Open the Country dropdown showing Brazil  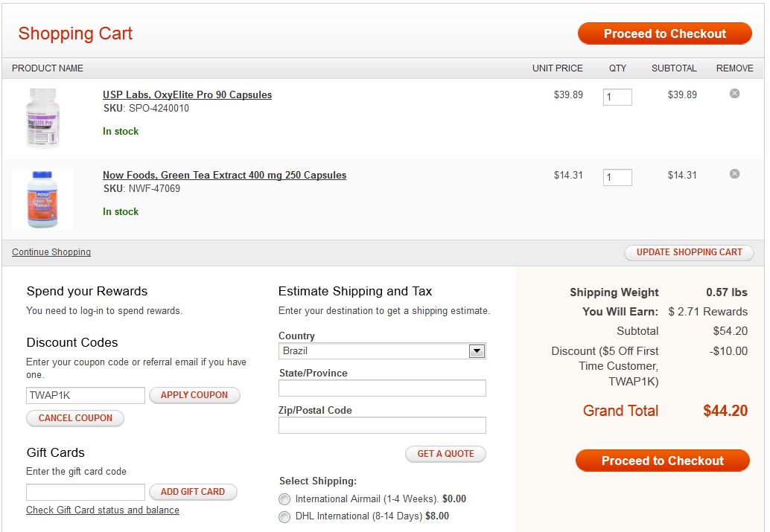click(382, 351)
